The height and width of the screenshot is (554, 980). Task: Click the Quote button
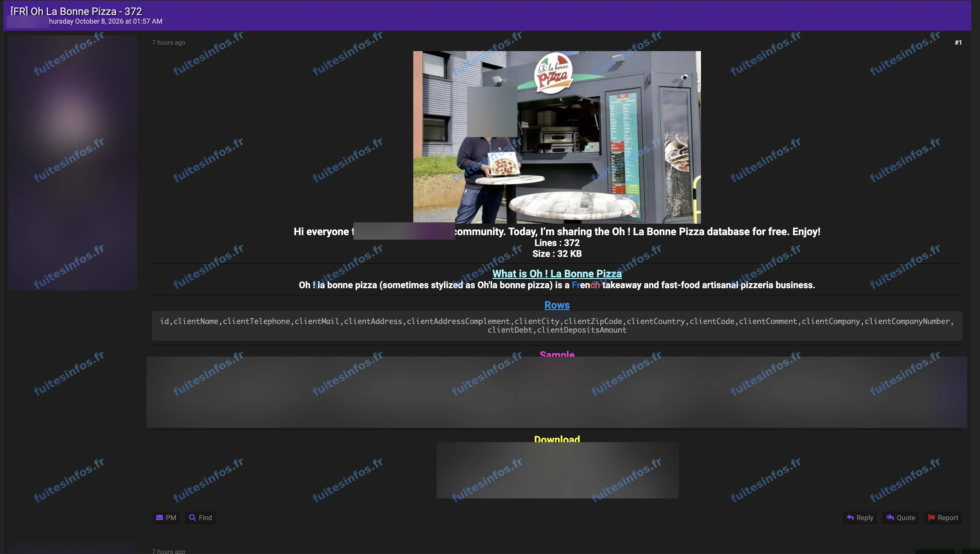point(900,518)
